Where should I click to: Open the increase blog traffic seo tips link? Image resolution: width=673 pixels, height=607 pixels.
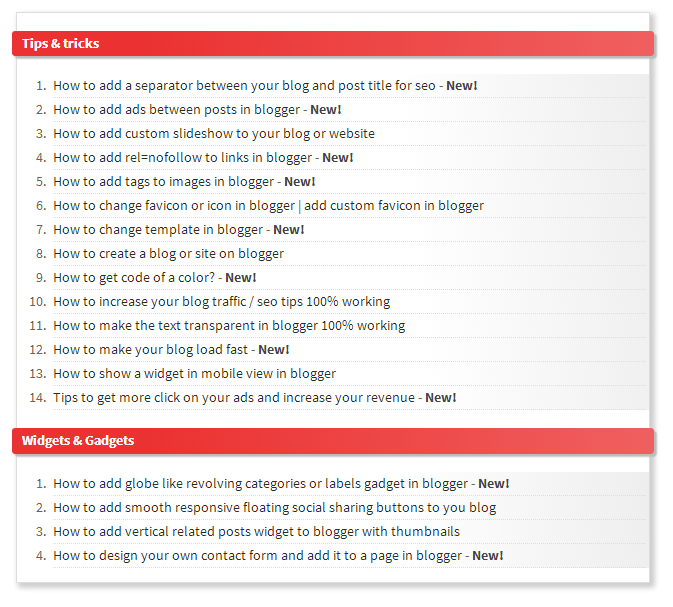[x=221, y=302]
